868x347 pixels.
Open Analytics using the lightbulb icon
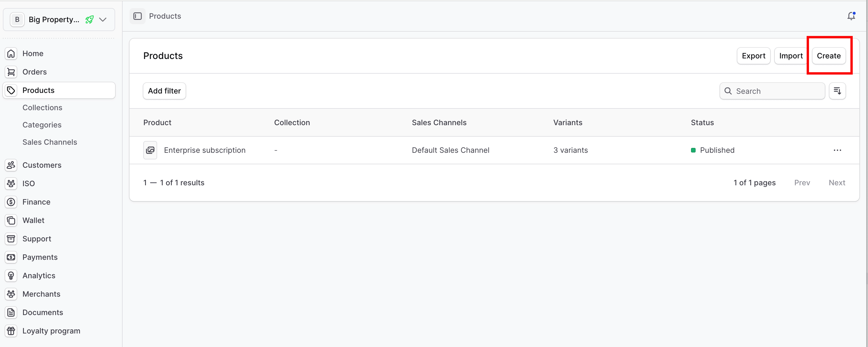[11, 276]
